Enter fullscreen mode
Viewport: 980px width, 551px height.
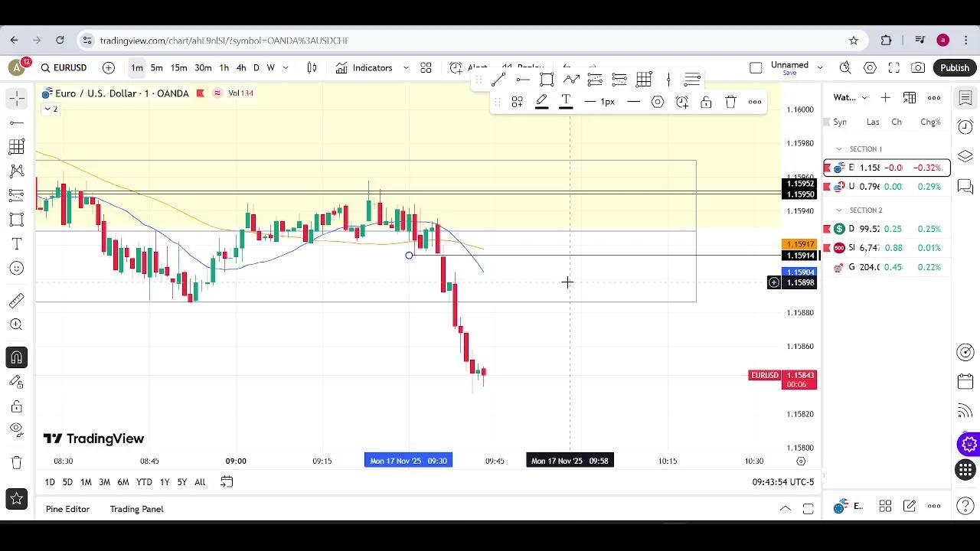(x=894, y=68)
